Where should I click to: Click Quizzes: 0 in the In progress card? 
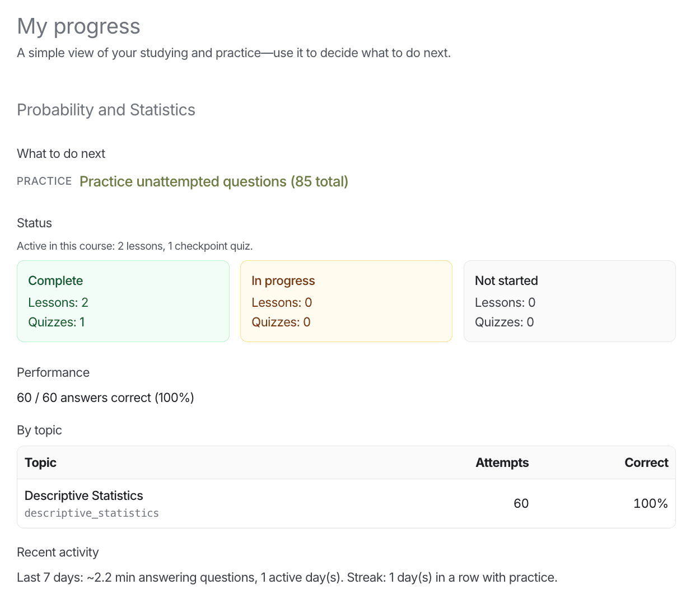click(x=281, y=322)
